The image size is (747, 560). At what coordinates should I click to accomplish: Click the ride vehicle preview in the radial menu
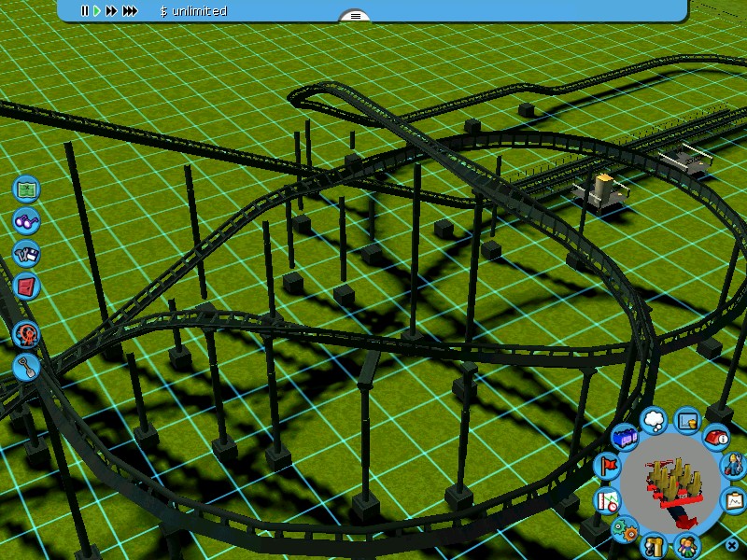tap(670, 483)
